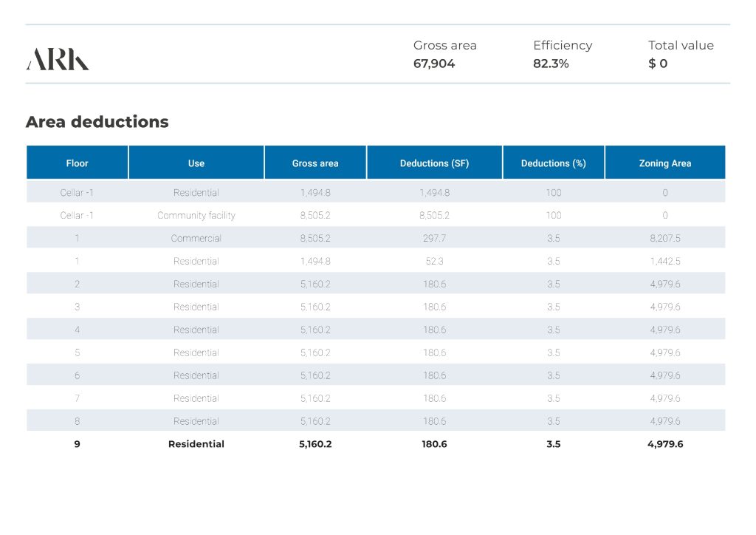Image resolution: width=756 pixels, height=535 pixels.
Task: Sort by the Gross area column header
Action: [x=315, y=163]
